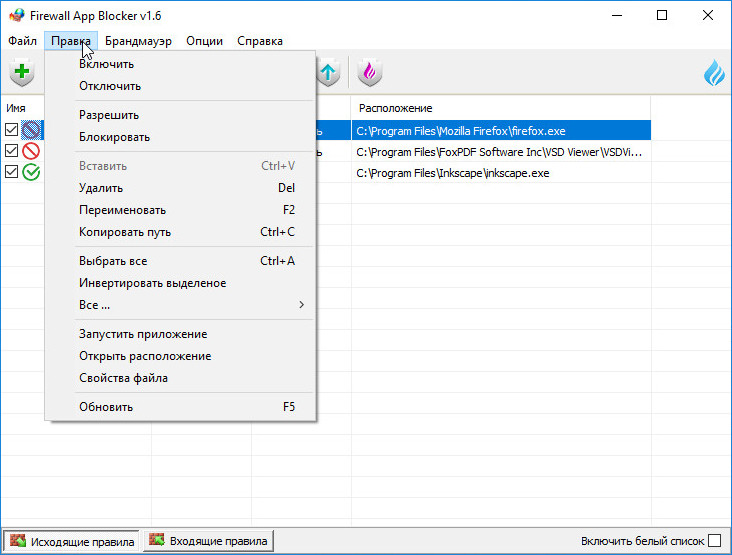Click the Firewall App Blocker title bar icon
Image resolution: width=732 pixels, height=555 pixels.
click(16, 15)
